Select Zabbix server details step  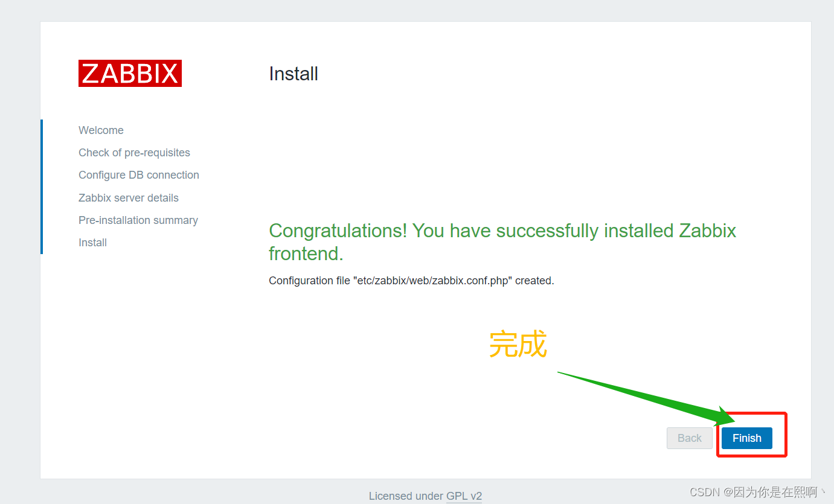pos(129,198)
